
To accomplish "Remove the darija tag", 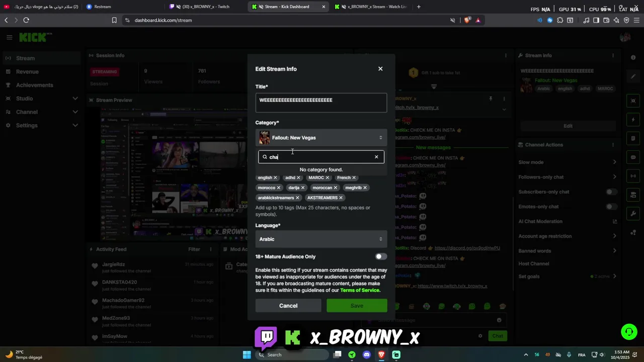I will (302, 188).
